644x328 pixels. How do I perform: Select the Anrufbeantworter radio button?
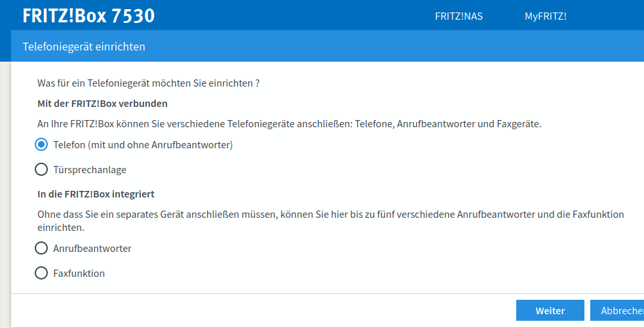coord(41,248)
